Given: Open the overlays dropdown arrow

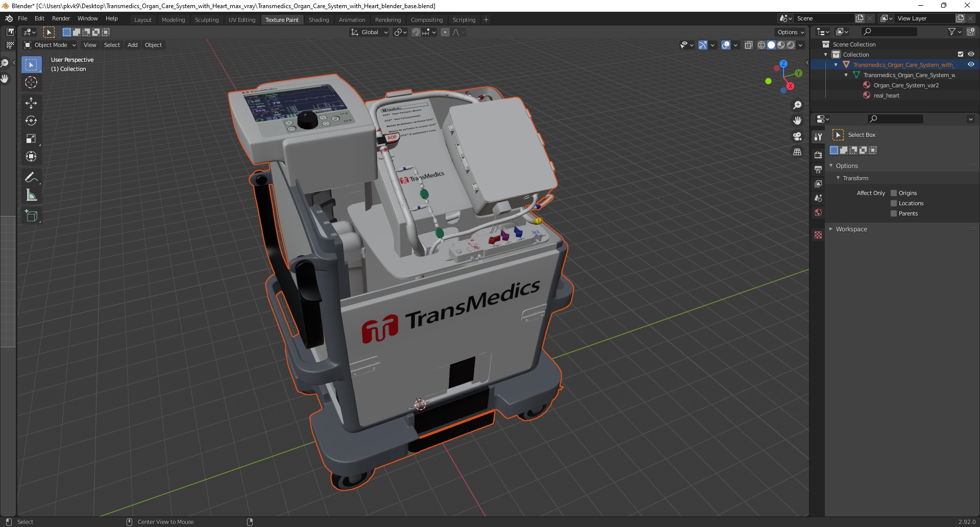Looking at the screenshot, I should point(736,45).
